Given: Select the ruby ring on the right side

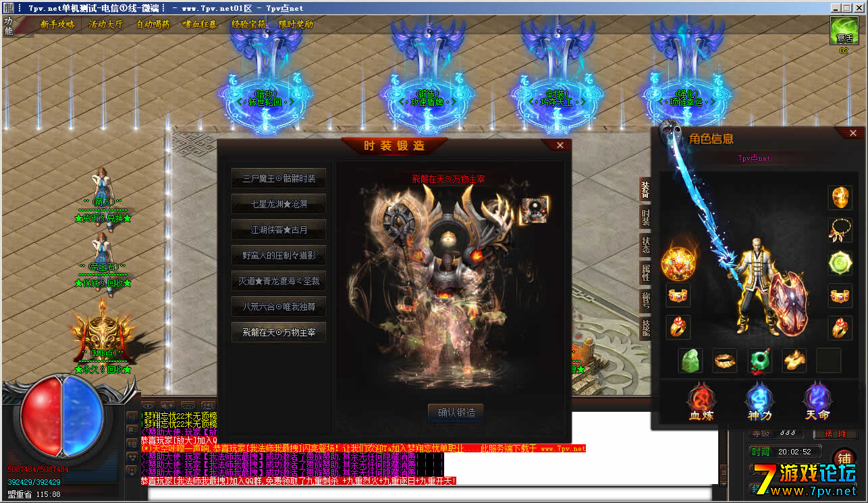Looking at the screenshot, I should click(840, 327).
